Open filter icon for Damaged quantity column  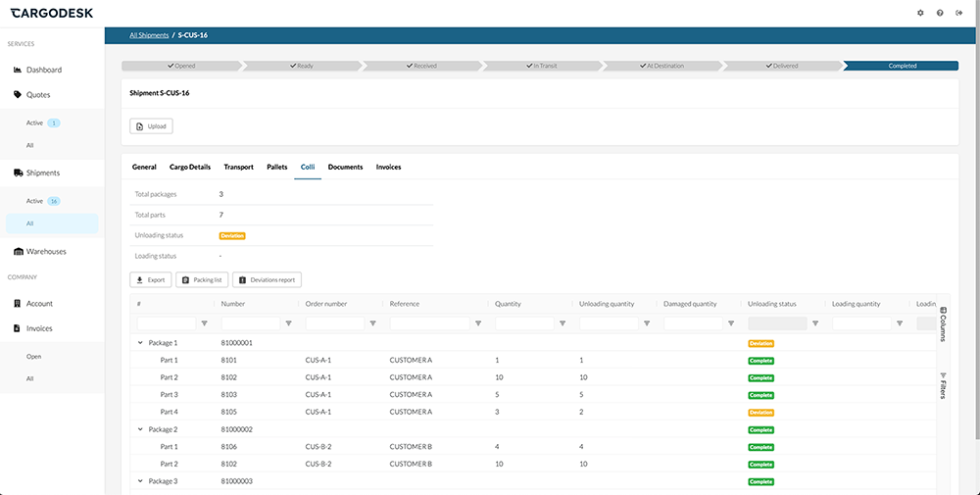tap(731, 323)
